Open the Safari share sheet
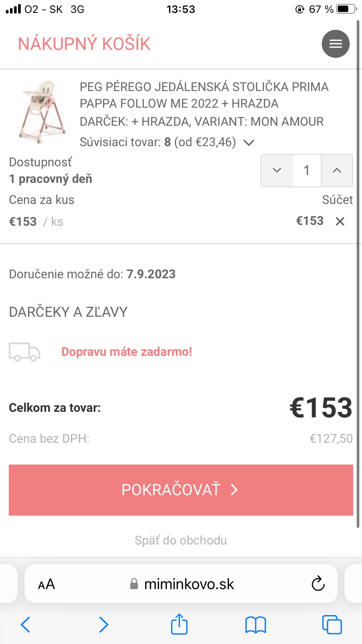362x644 pixels. pyautogui.click(x=179, y=624)
